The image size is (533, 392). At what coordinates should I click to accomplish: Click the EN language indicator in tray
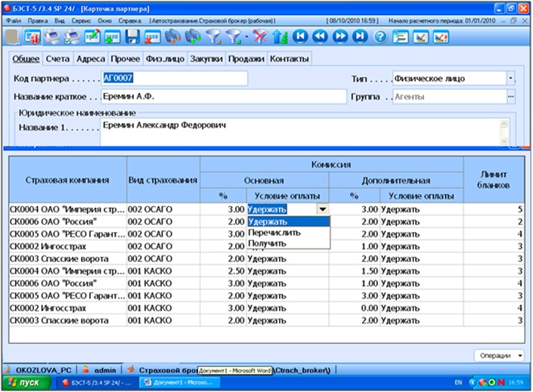(x=458, y=382)
